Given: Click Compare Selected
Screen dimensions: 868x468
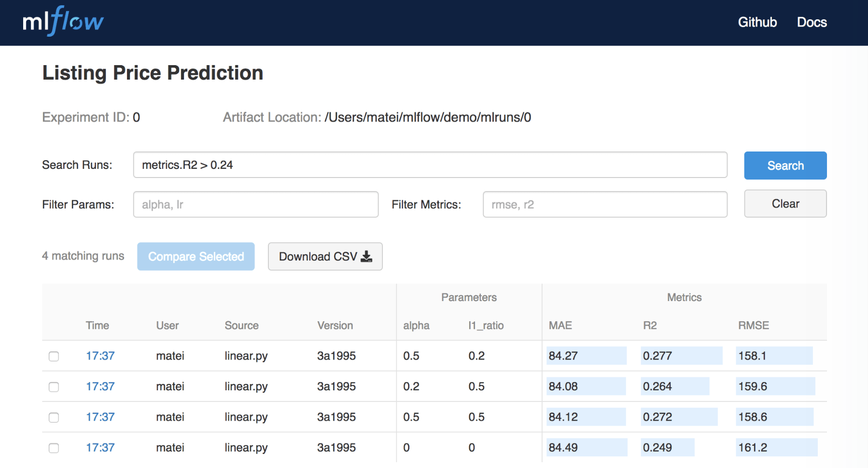Looking at the screenshot, I should 196,257.
